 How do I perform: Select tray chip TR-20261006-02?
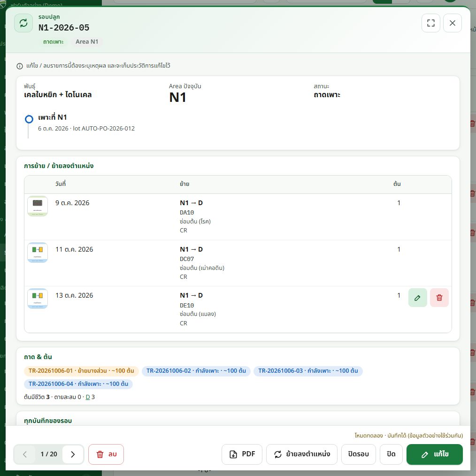(x=196, y=371)
